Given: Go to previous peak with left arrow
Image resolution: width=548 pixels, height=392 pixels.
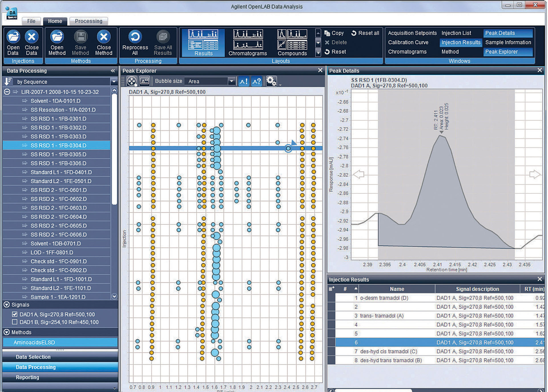Looking at the screenshot, I should [359, 174].
